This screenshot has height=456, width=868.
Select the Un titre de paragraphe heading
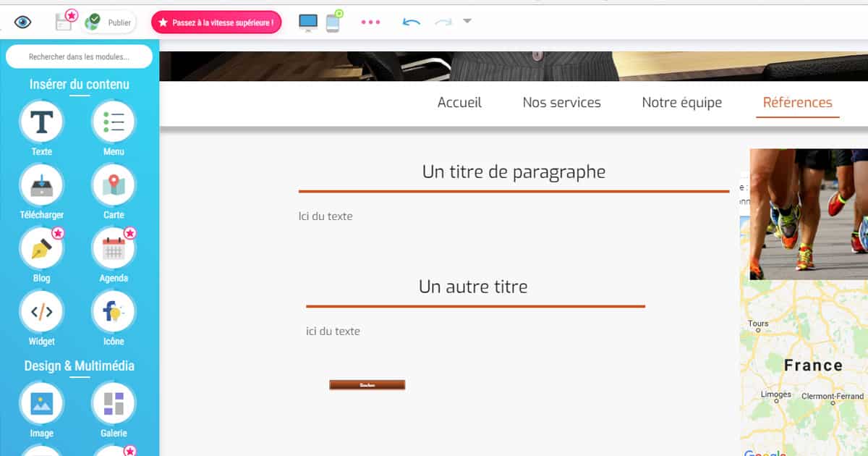pyautogui.click(x=514, y=172)
